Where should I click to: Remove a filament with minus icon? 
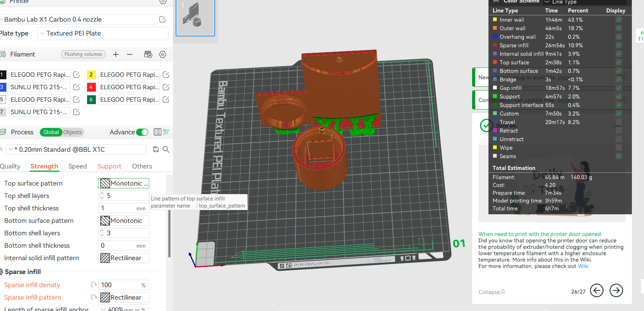point(130,54)
